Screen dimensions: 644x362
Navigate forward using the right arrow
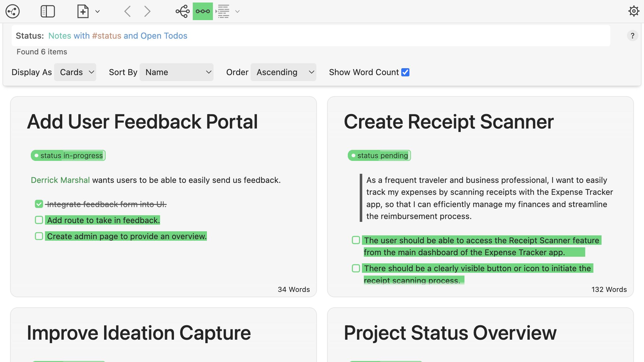(x=147, y=11)
